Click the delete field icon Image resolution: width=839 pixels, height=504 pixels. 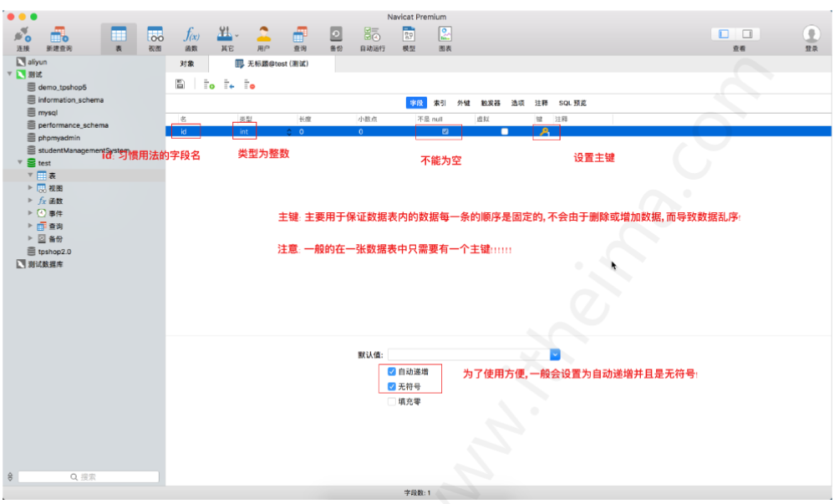click(x=249, y=84)
